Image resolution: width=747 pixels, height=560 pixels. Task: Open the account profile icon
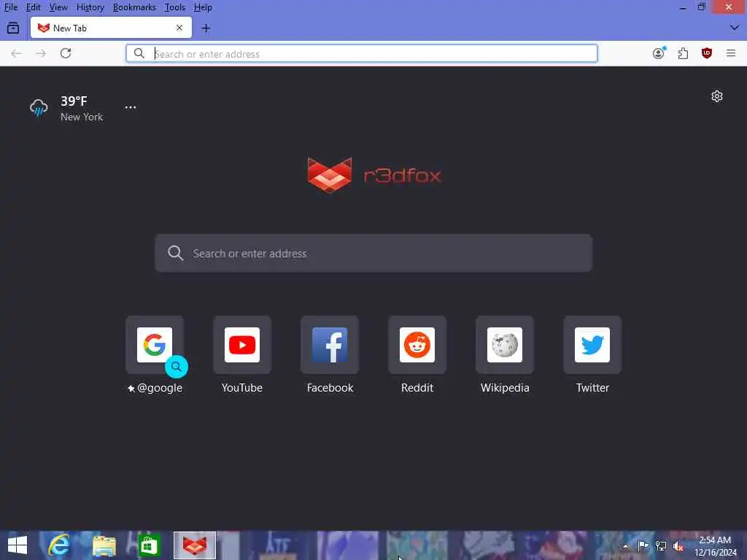click(659, 53)
